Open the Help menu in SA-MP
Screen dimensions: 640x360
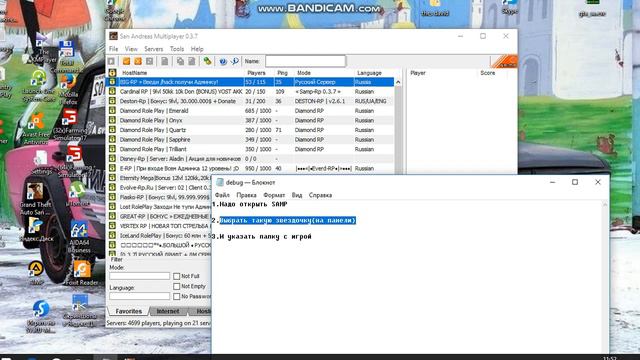tap(197, 49)
